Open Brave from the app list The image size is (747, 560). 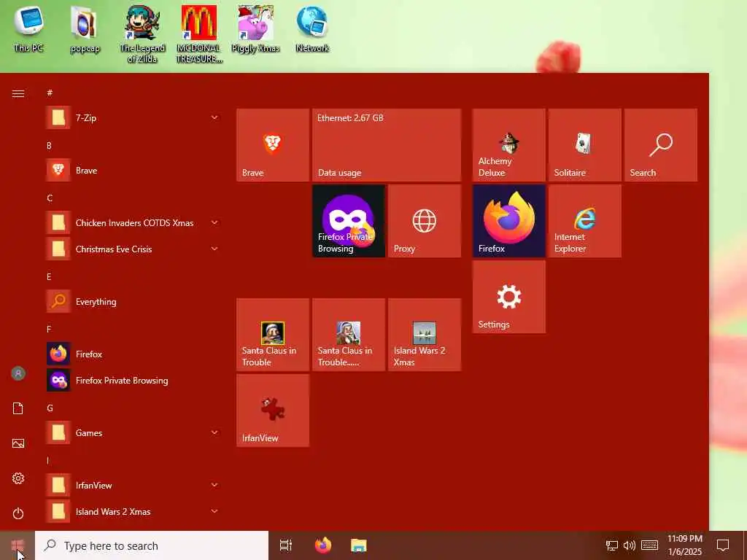pyautogui.click(x=133, y=171)
